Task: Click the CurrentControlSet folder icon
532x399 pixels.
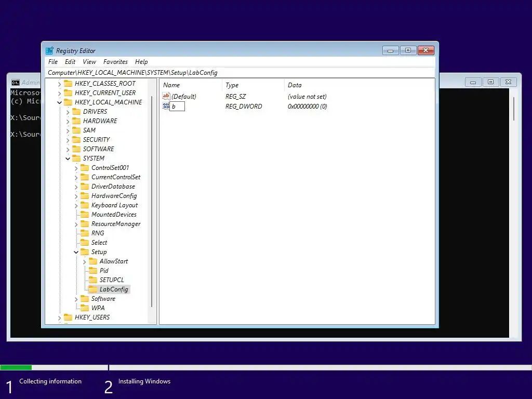Action: click(x=85, y=177)
